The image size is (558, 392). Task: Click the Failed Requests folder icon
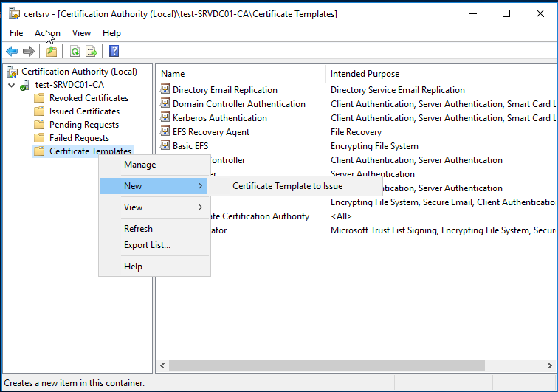click(x=39, y=138)
